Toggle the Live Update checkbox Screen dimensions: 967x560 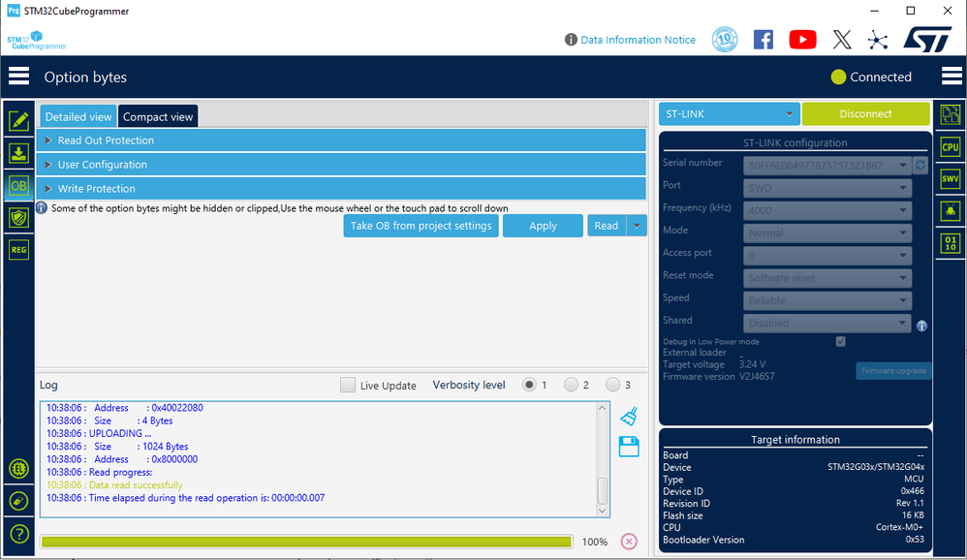[348, 386]
